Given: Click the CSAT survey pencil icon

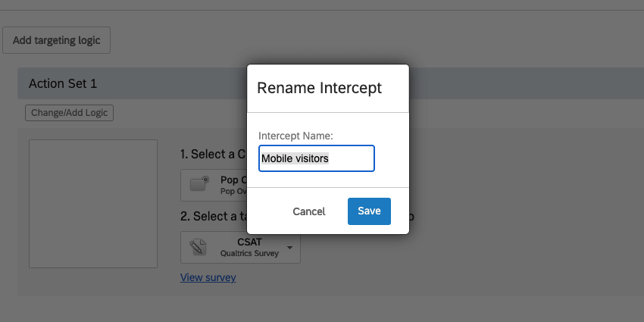Looking at the screenshot, I should pyautogui.click(x=199, y=247).
